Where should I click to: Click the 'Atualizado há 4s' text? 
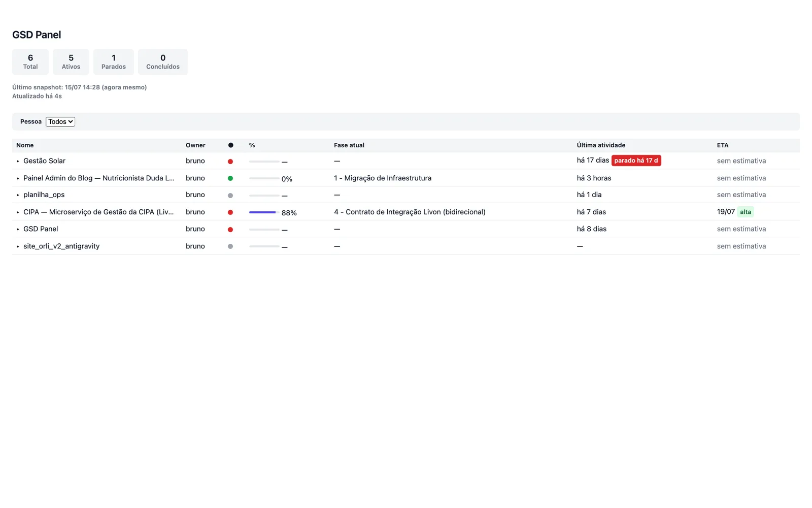37,96
